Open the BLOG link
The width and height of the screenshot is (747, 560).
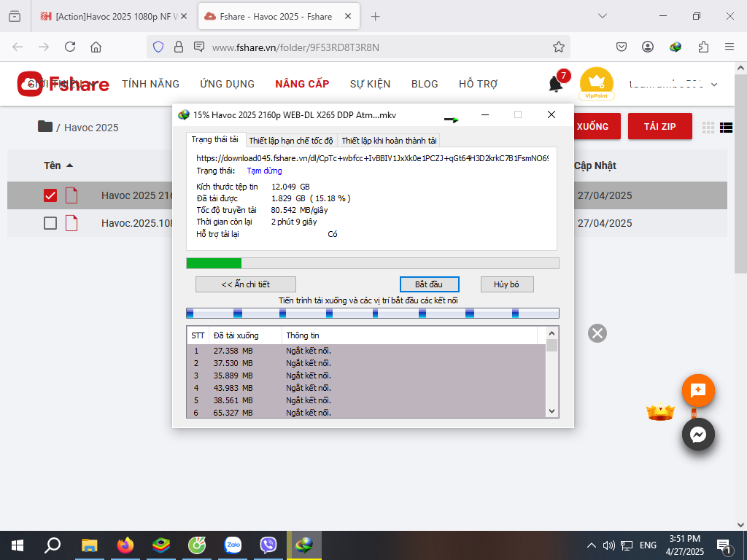[x=425, y=84]
